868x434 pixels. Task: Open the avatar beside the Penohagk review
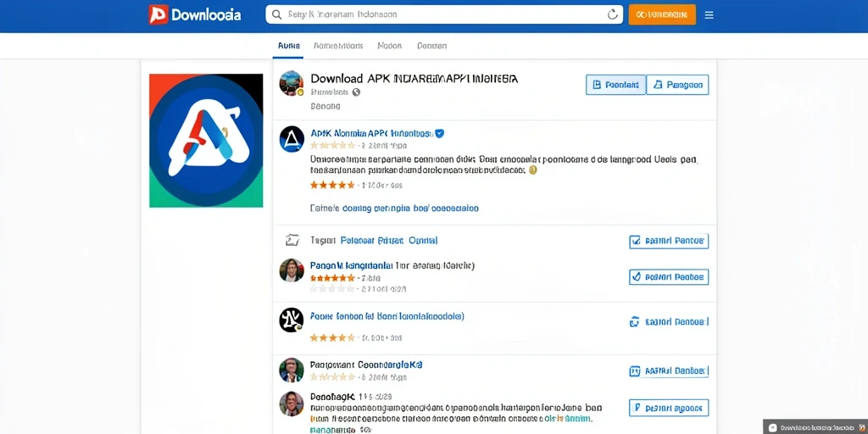[x=292, y=403]
